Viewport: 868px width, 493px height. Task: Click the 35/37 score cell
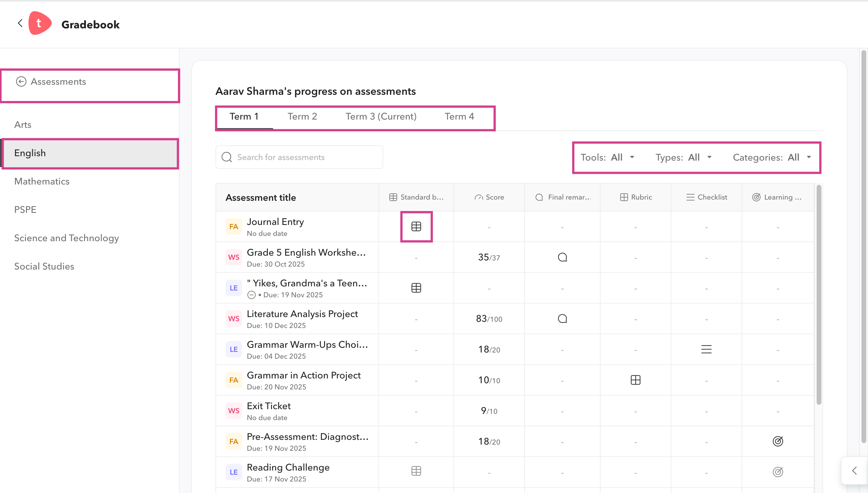(489, 257)
